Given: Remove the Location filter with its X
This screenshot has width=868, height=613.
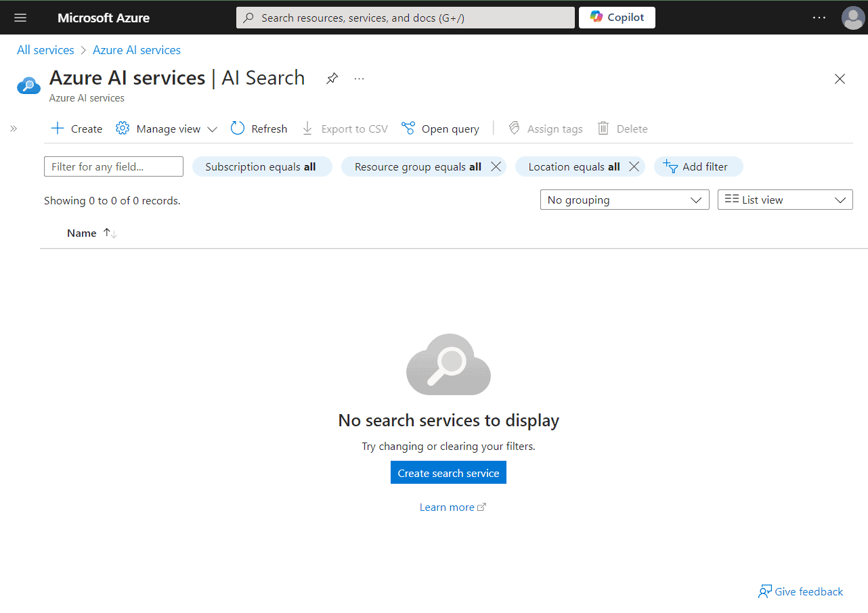Looking at the screenshot, I should (634, 166).
